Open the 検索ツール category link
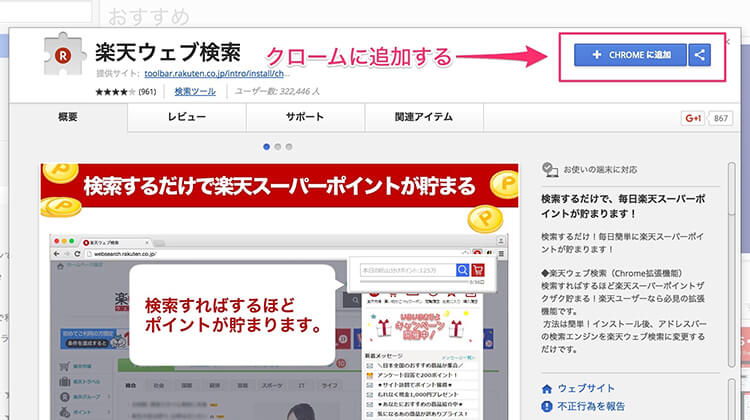 (x=195, y=91)
